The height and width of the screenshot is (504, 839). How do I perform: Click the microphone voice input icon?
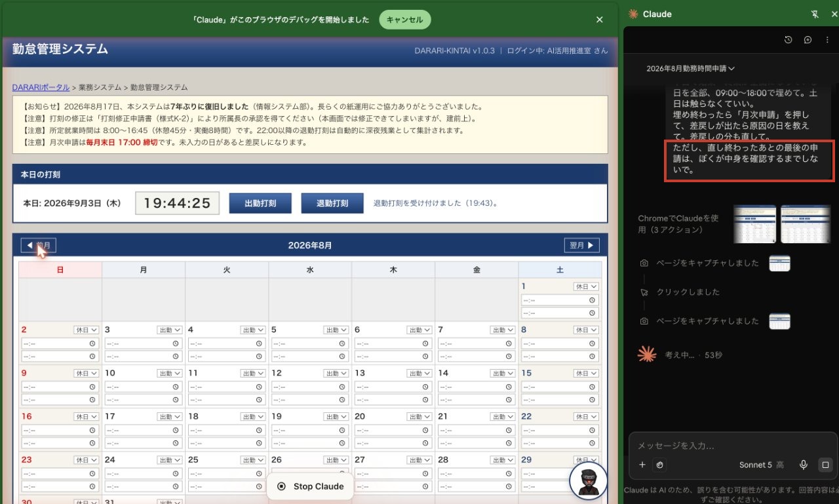click(x=803, y=465)
